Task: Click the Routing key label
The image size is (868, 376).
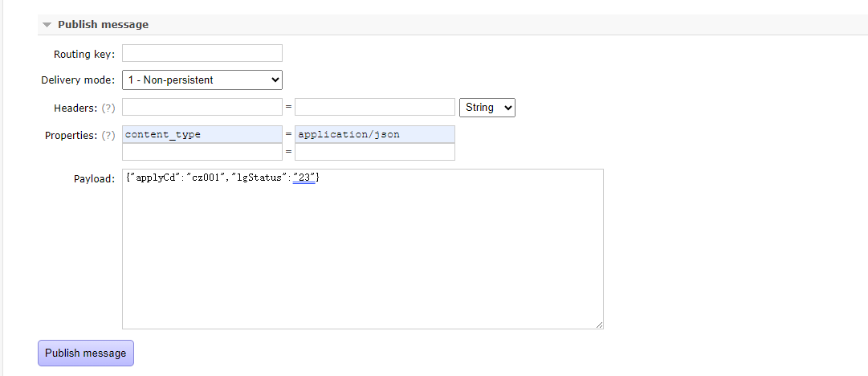Action: 84,55
